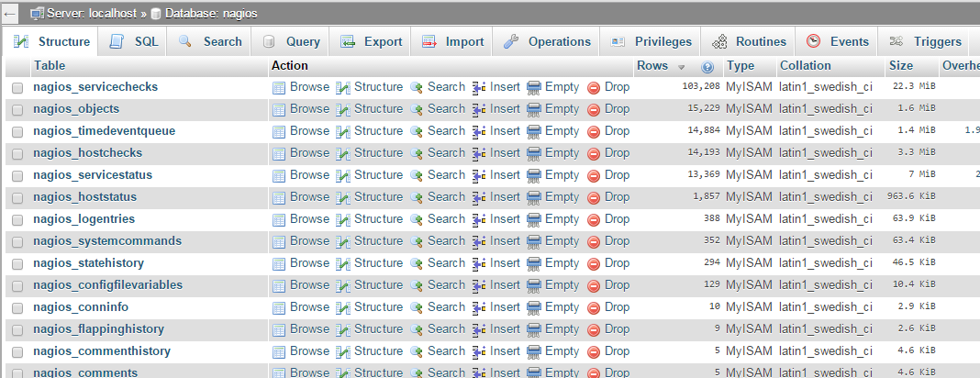Click Empty icon for nagios_timedeventqueue table
Screen dimensions: 980x378
[x=534, y=131]
